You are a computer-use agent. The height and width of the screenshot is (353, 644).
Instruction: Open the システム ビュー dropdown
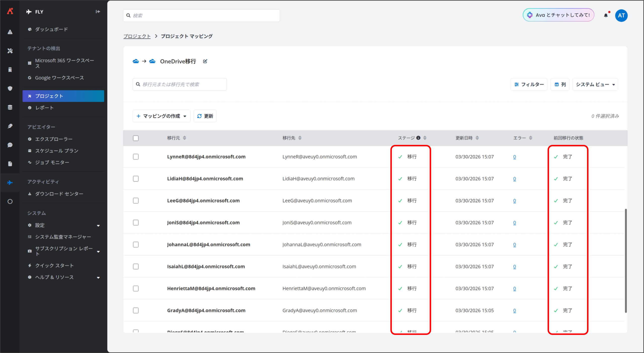(x=595, y=84)
